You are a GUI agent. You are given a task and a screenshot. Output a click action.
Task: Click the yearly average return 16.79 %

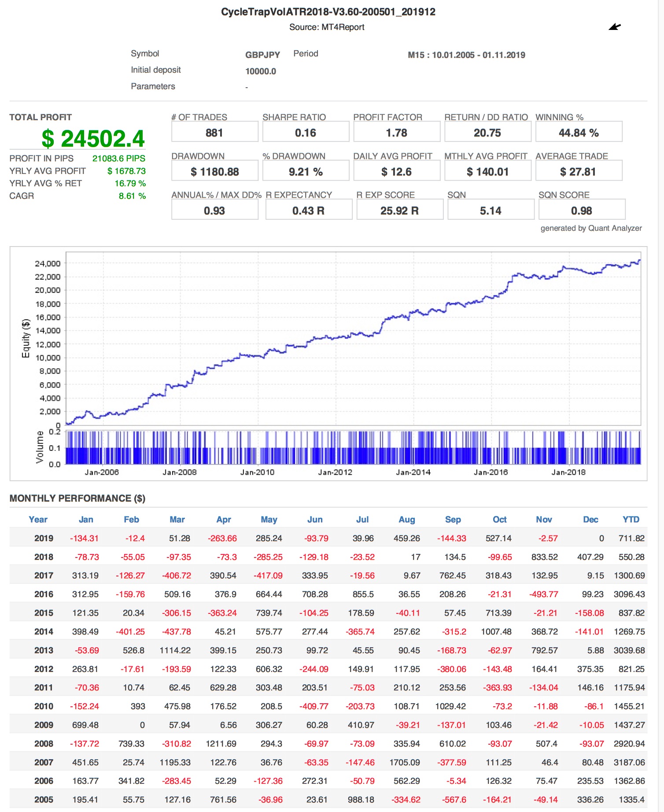tap(130, 183)
